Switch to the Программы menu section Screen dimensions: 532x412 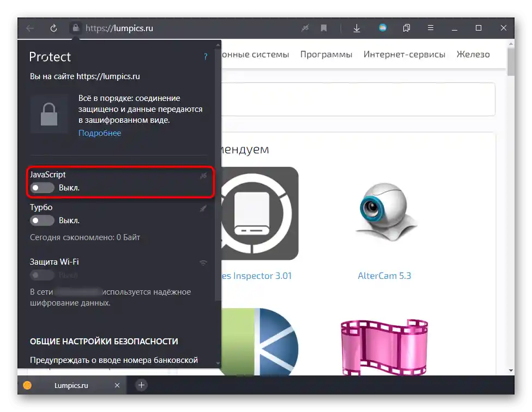click(326, 54)
